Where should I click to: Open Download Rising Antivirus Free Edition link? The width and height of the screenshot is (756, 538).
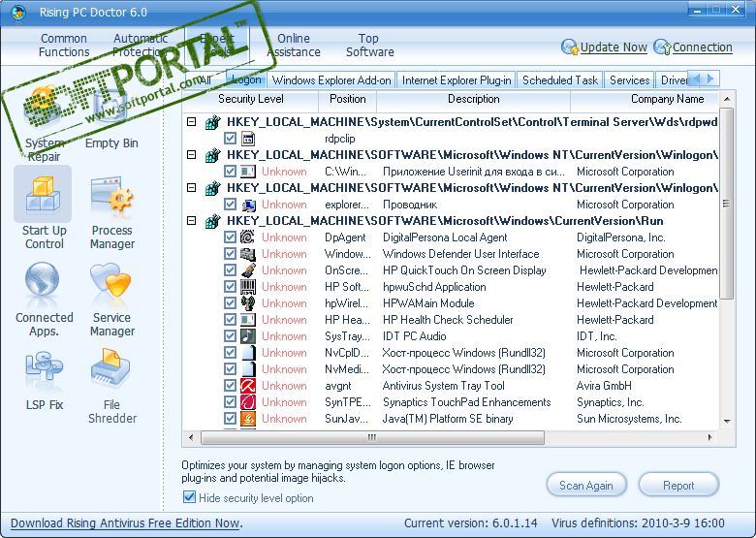coord(126,523)
